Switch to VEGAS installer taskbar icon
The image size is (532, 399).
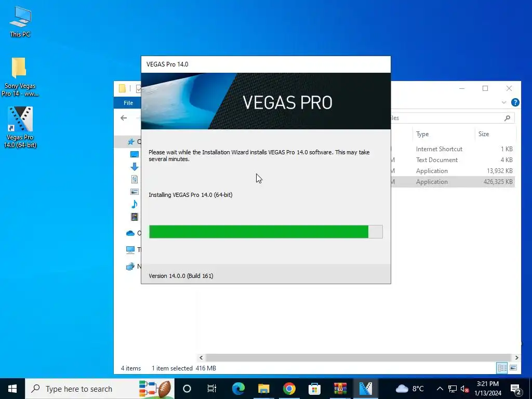pos(365,389)
